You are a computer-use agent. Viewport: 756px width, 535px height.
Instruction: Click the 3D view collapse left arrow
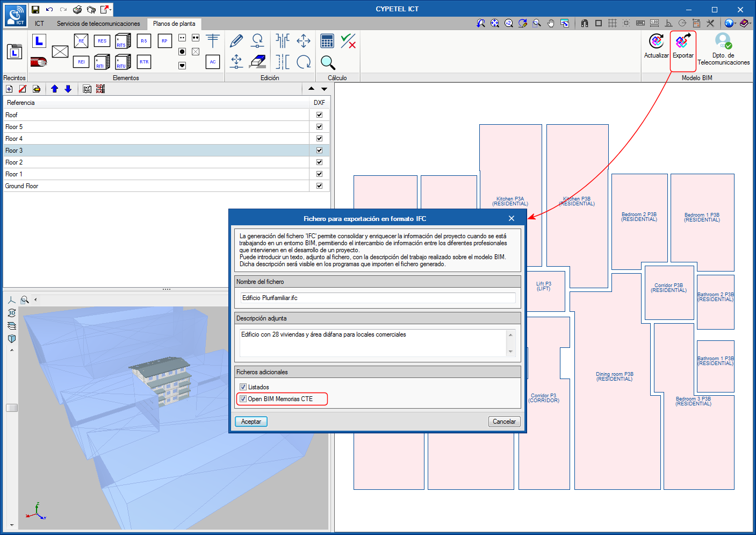click(35, 300)
